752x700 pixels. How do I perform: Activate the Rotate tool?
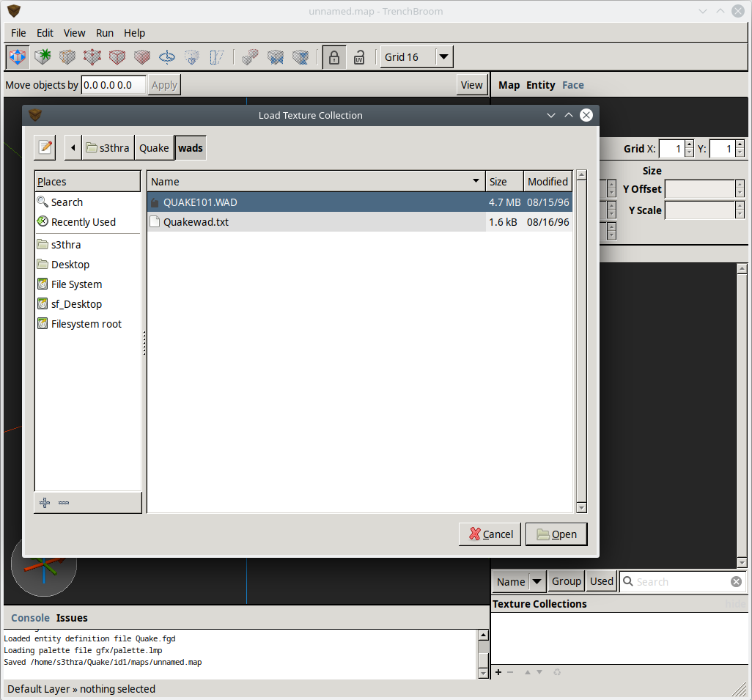tap(167, 57)
